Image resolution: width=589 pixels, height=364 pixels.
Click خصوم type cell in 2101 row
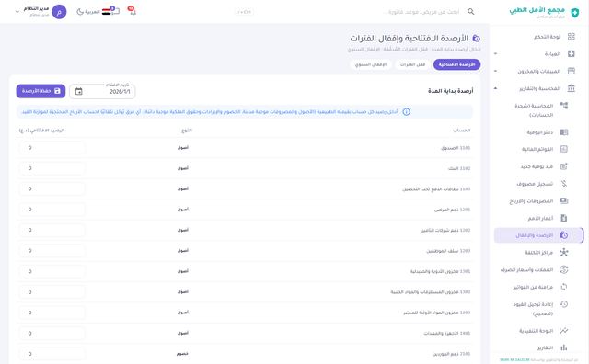[182, 354]
